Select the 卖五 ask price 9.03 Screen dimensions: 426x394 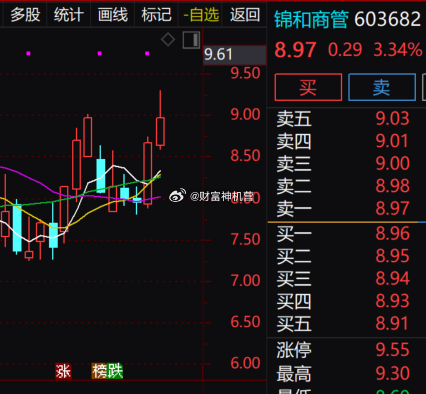392,118
